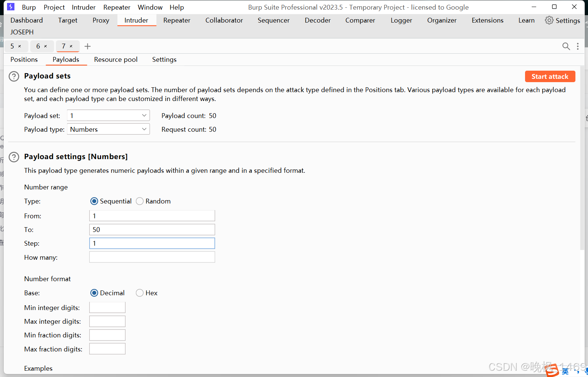The width and height of the screenshot is (588, 377).
Task: Select Random number range type
Action: (x=140, y=201)
